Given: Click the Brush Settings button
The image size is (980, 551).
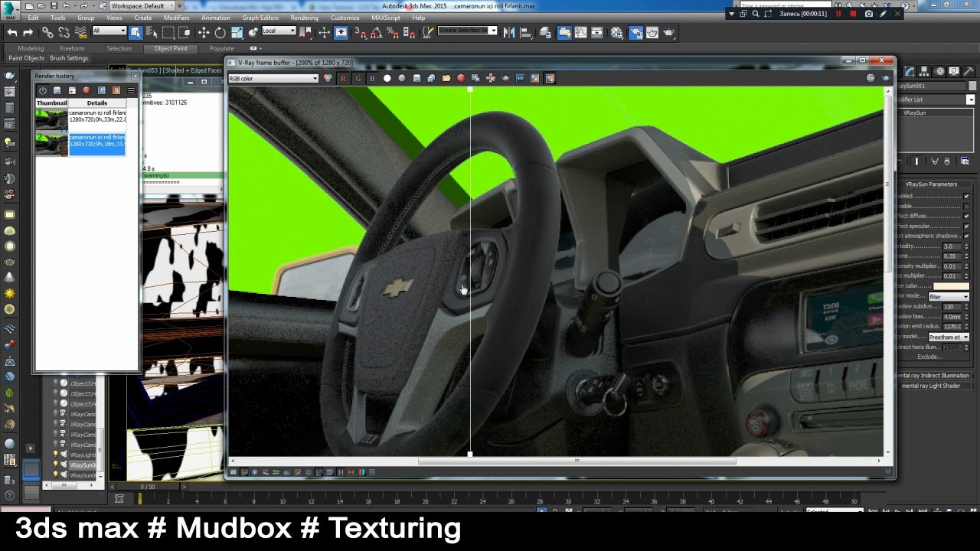Looking at the screenshot, I should [x=69, y=58].
